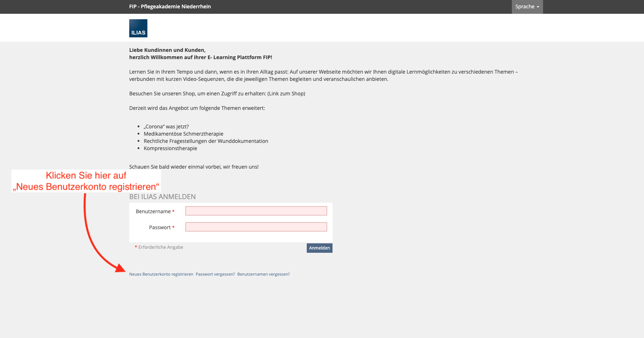Click the Benutzername field label
644x338 pixels.
click(153, 211)
